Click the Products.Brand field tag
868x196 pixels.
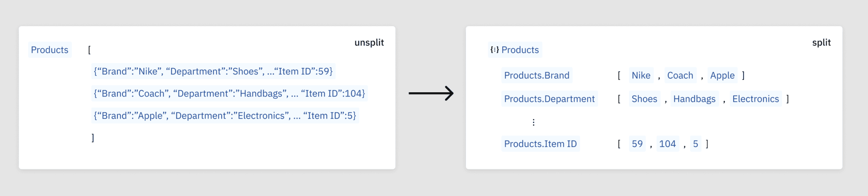[537, 75]
